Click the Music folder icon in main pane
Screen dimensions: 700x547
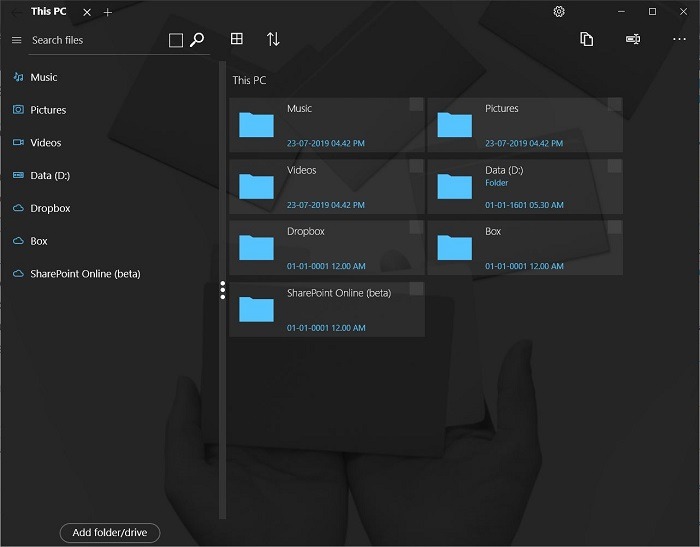[256, 125]
